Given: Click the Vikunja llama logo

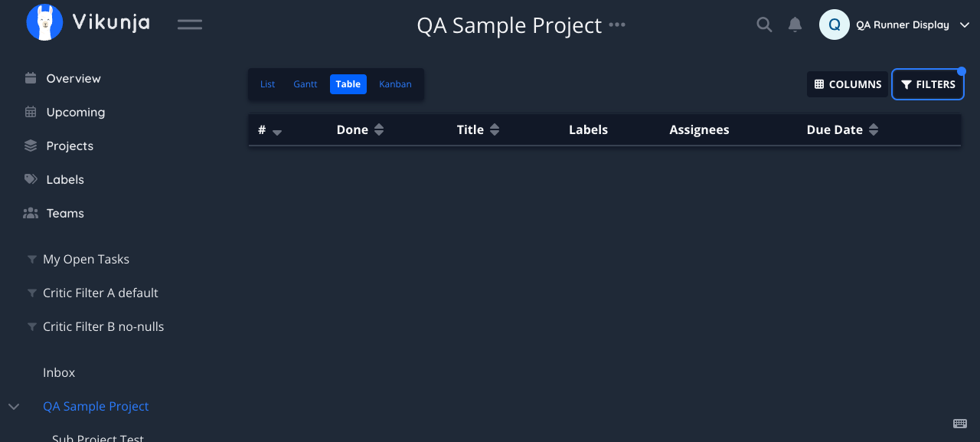Looking at the screenshot, I should 44,23.
